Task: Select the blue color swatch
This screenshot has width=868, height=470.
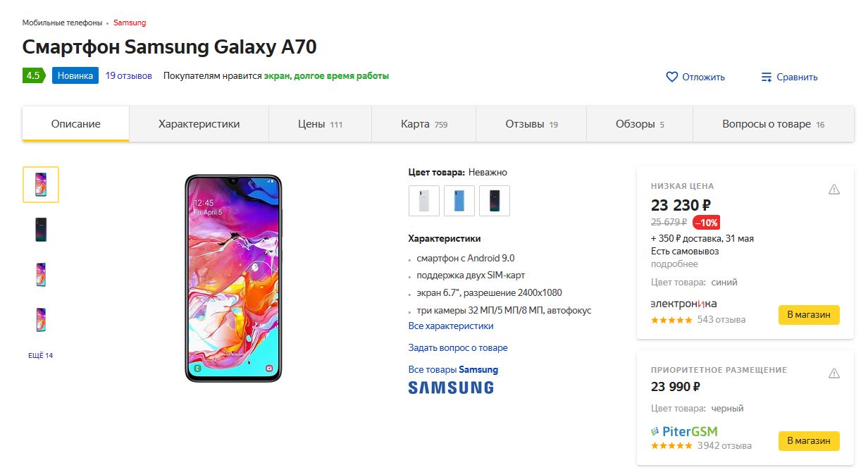Action: point(459,201)
